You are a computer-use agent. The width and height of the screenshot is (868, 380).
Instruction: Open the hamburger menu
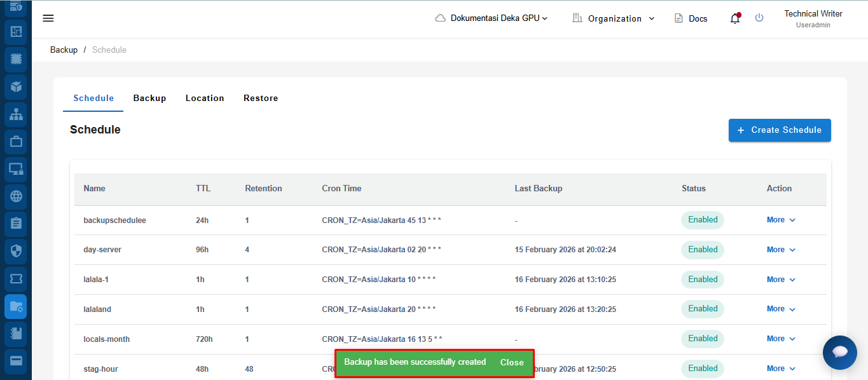(48, 18)
